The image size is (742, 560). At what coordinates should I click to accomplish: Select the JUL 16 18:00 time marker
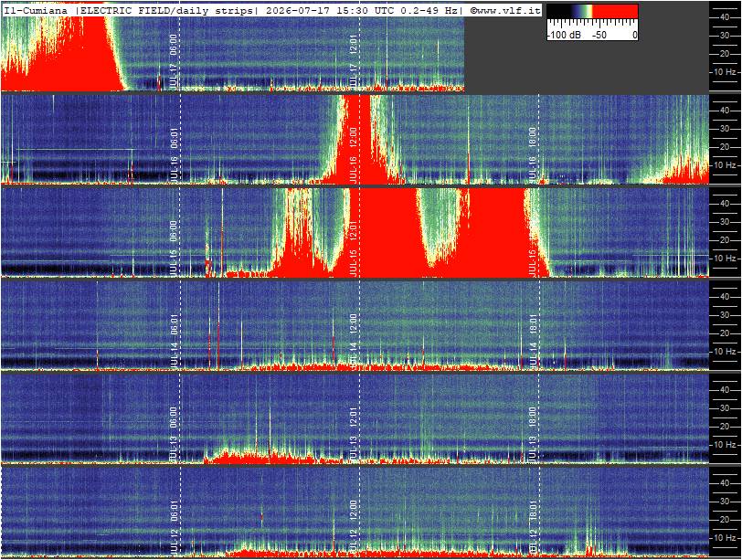533,154
